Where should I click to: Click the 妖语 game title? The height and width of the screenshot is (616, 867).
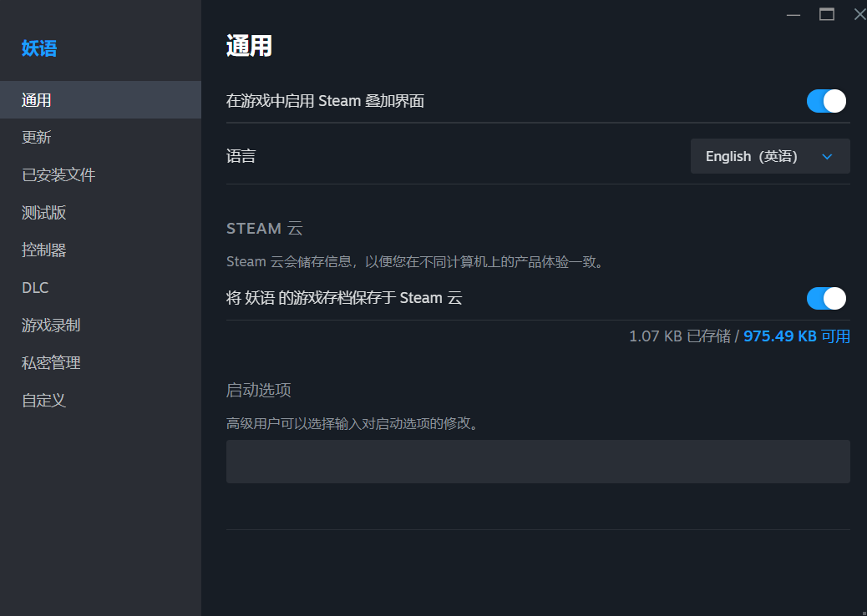click(x=39, y=48)
